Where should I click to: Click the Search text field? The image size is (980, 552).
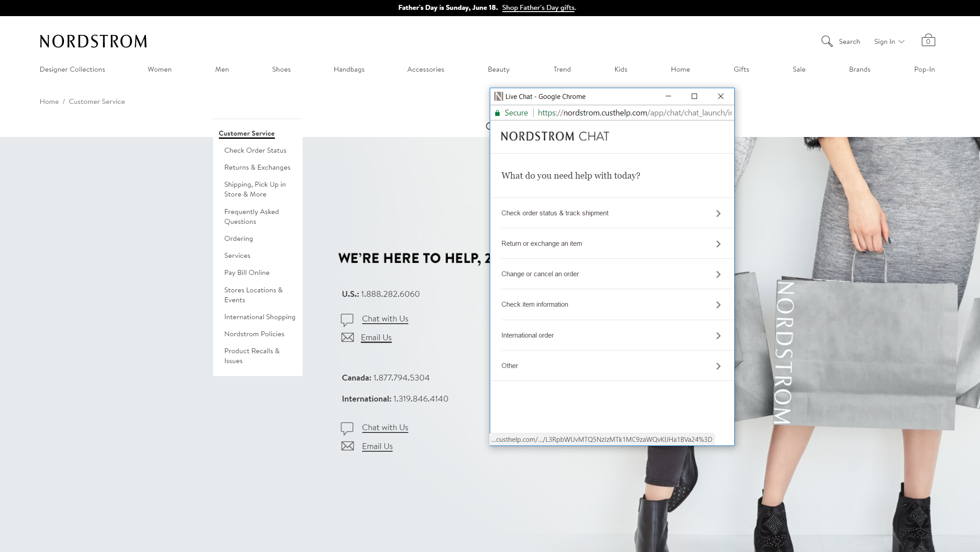click(x=849, y=42)
